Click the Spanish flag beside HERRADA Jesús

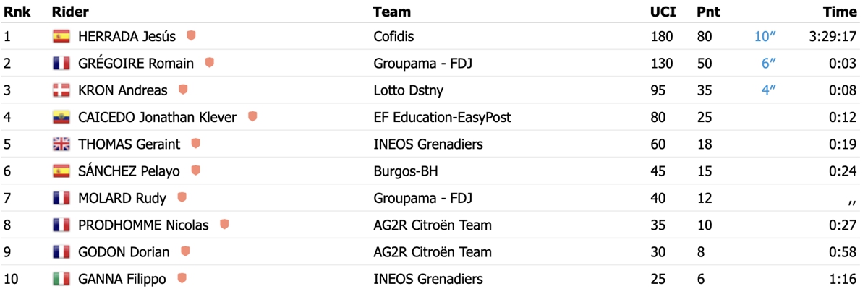pos(61,36)
